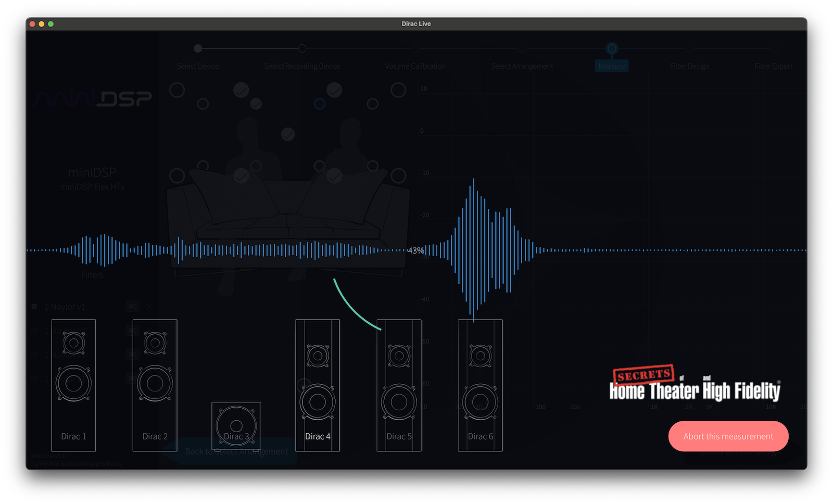Go to the Filter Export step

773,66
